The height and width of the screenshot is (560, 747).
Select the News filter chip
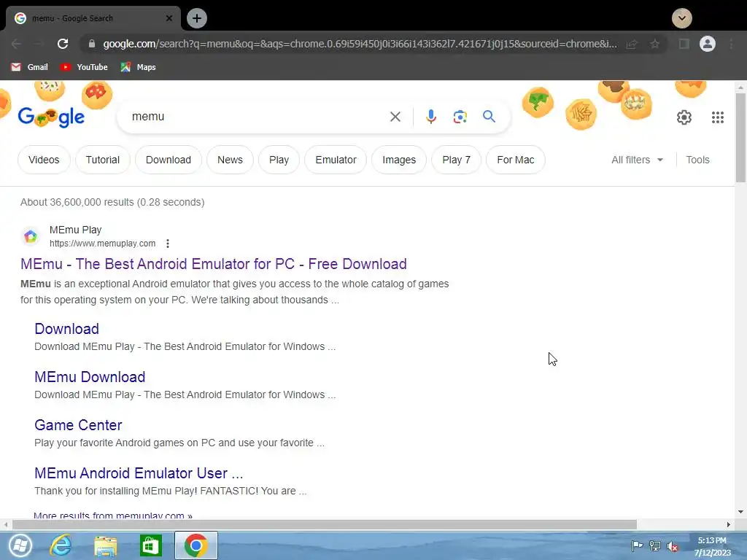click(x=230, y=160)
